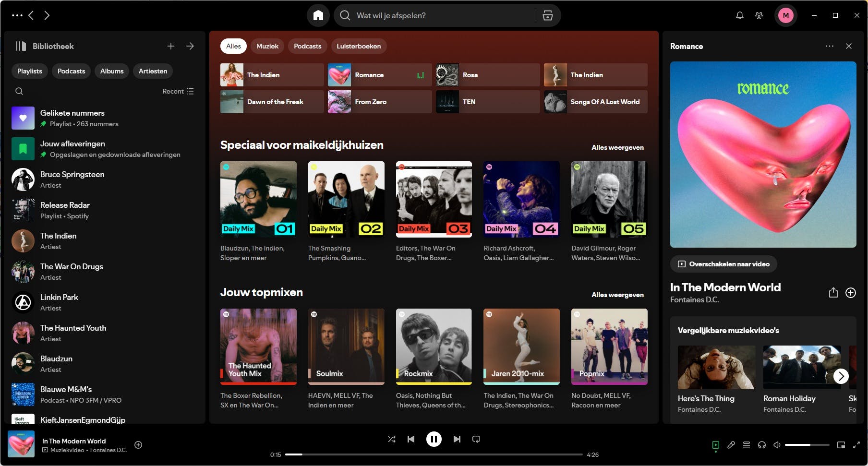
Task: Add In The Modern World to library in the panel
Action: tap(851, 293)
